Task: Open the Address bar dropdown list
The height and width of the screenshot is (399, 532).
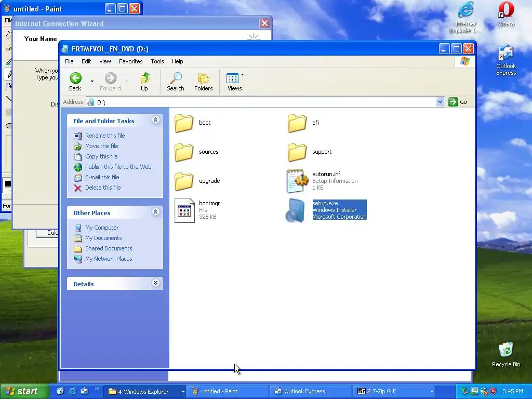Action: click(440, 102)
